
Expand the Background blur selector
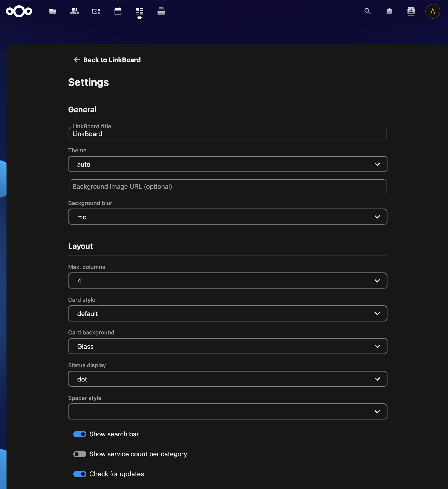[227, 217]
